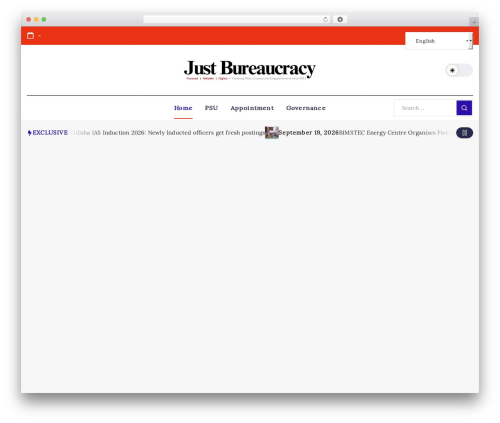Open the Just Bureaucracy site logo

click(x=249, y=69)
